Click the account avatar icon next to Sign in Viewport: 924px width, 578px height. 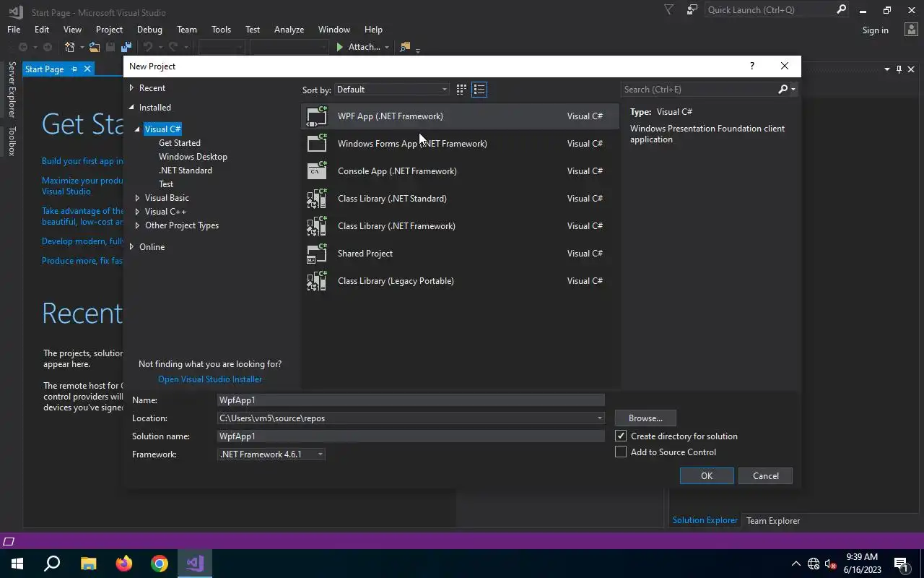(x=910, y=30)
